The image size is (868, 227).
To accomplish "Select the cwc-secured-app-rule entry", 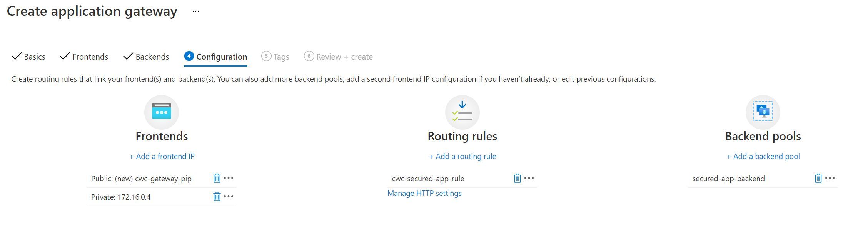I will click(x=428, y=178).
